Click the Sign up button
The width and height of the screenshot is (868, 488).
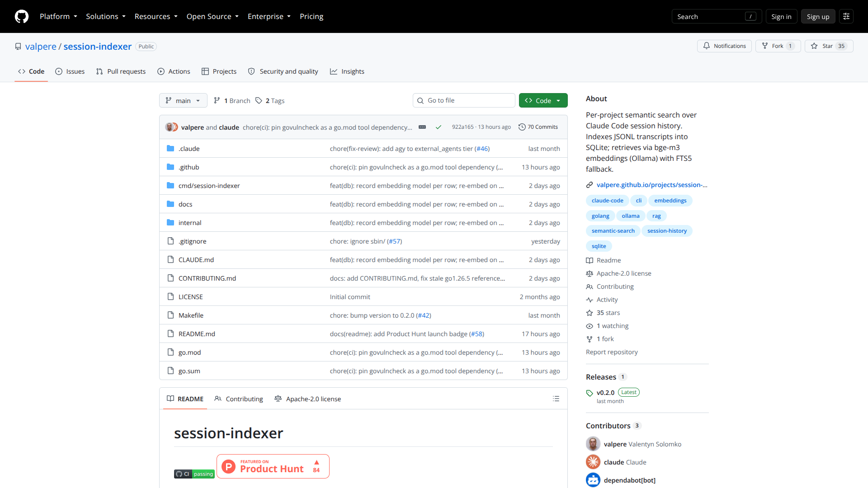click(818, 16)
